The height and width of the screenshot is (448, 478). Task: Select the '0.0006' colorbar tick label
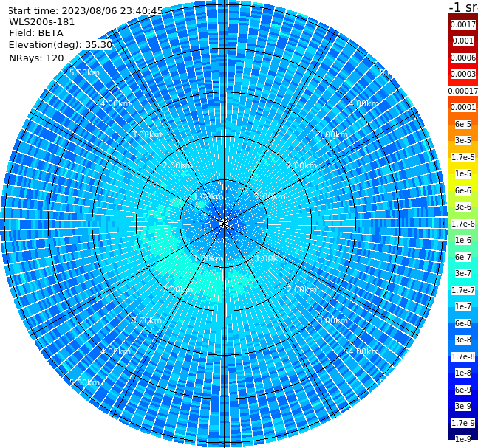tap(463, 58)
